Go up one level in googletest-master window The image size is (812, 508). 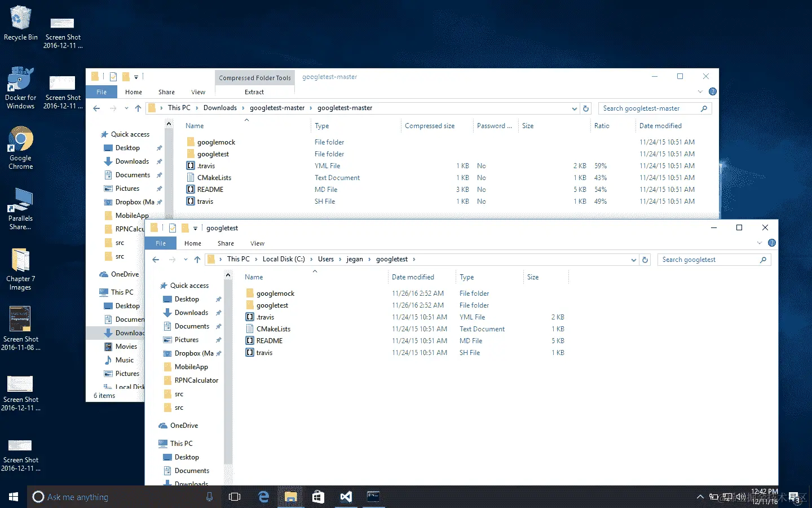pyautogui.click(x=138, y=108)
